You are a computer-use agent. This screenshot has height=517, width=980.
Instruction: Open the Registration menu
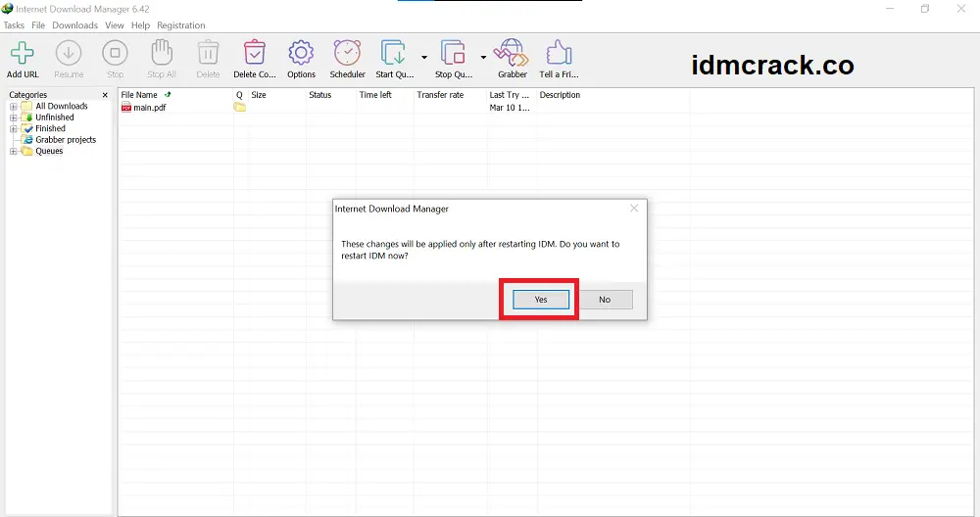180,25
